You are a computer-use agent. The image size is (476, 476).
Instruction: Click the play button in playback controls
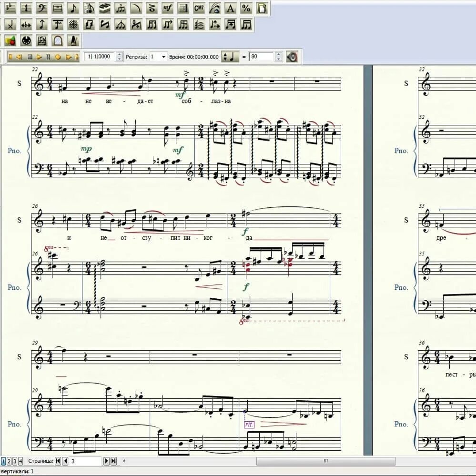tap(39, 57)
